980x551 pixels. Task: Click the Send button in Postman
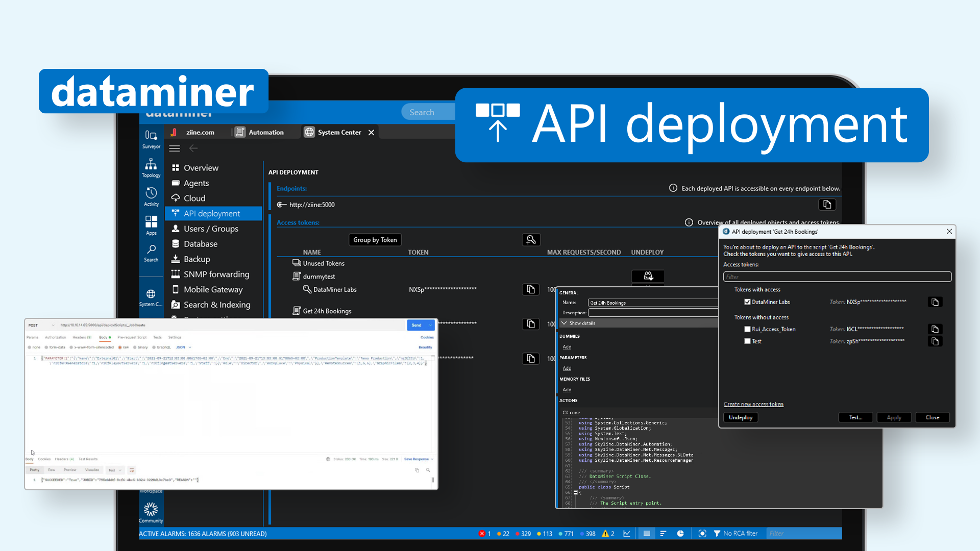point(416,325)
